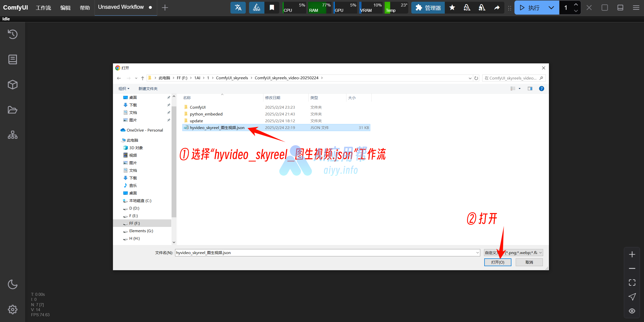Image resolution: width=644 pixels, height=322 pixels.
Task: Click the star favorites icon
Action: click(452, 8)
